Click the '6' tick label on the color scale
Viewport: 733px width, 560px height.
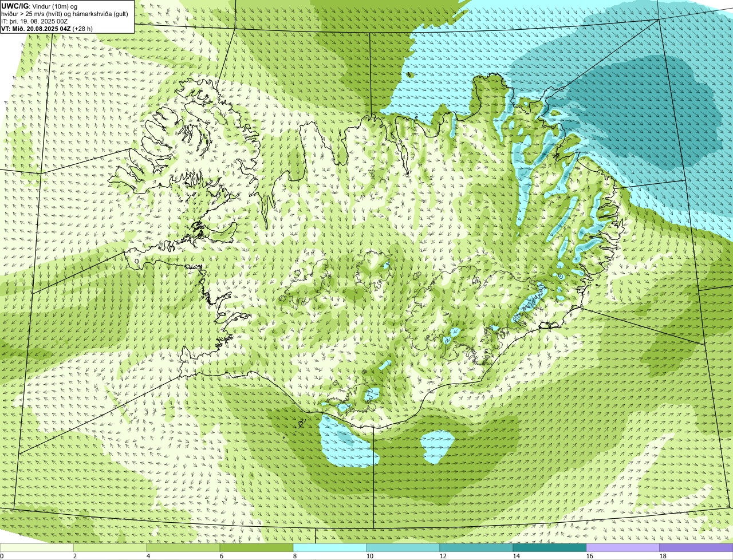[x=222, y=556]
